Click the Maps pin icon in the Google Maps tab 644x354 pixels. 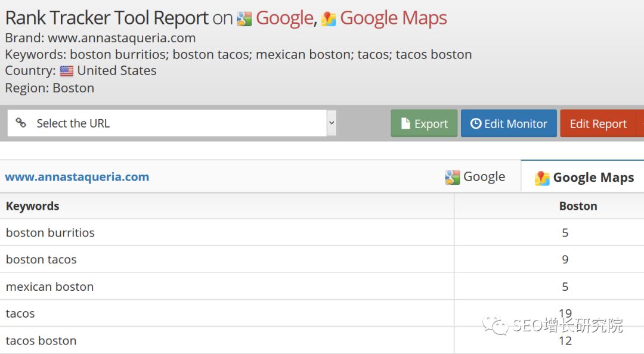point(542,178)
